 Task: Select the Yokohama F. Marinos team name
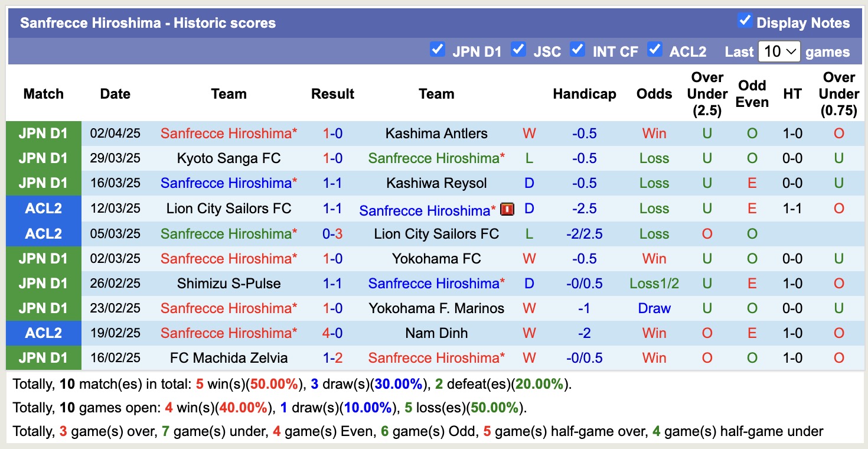tap(436, 308)
